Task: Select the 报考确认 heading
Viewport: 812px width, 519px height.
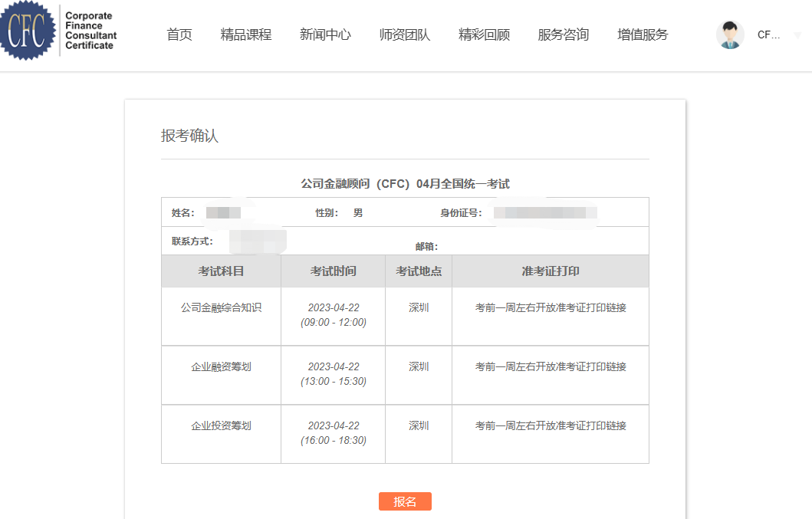Action: (189, 136)
